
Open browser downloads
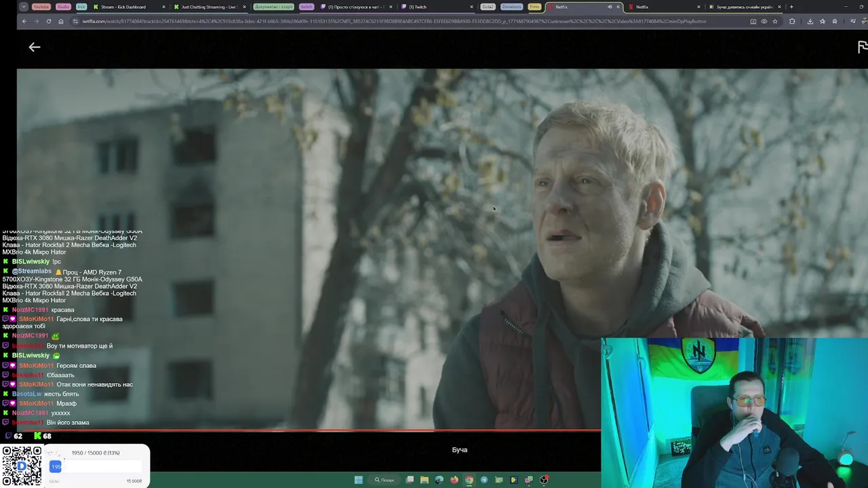pos(810,21)
